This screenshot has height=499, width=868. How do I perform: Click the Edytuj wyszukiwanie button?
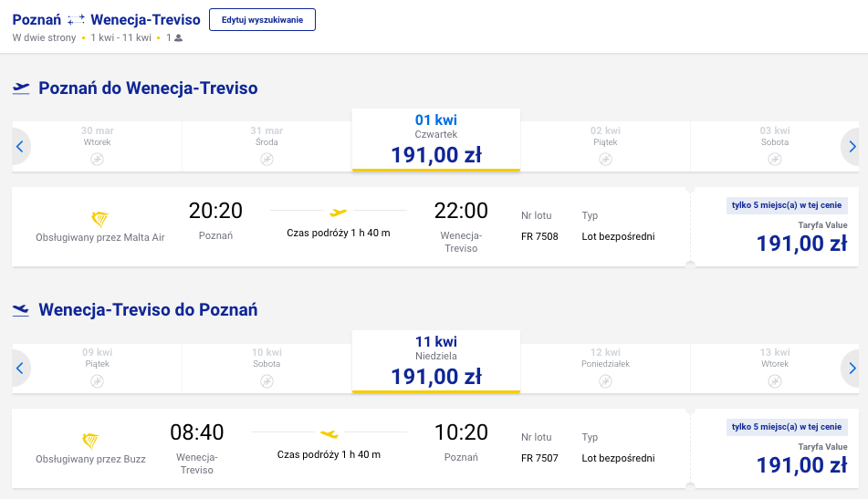tap(262, 20)
